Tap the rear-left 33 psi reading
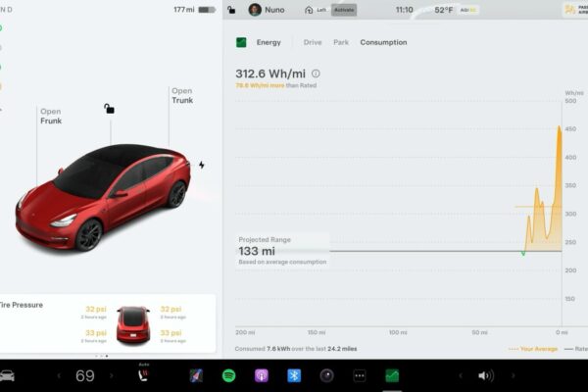Viewport: 588px width, 392px height. click(x=96, y=333)
